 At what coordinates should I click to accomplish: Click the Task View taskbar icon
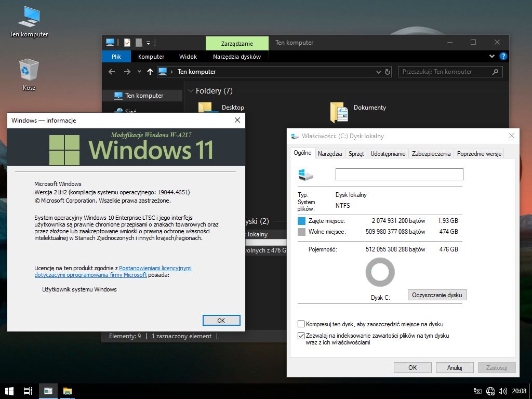coord(28,391)
